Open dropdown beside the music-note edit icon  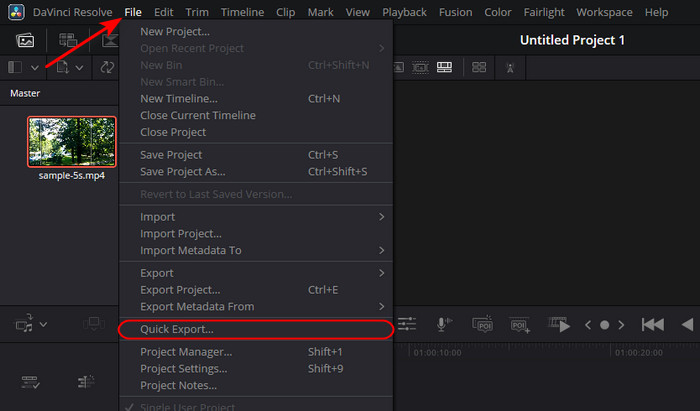click(43, 324)
